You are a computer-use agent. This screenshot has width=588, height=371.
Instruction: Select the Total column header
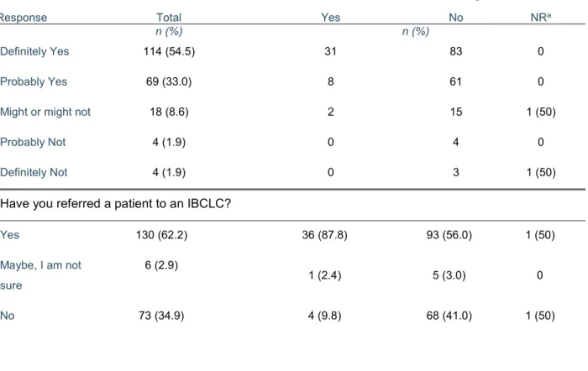pyautogui.click(x=169, y=18)
